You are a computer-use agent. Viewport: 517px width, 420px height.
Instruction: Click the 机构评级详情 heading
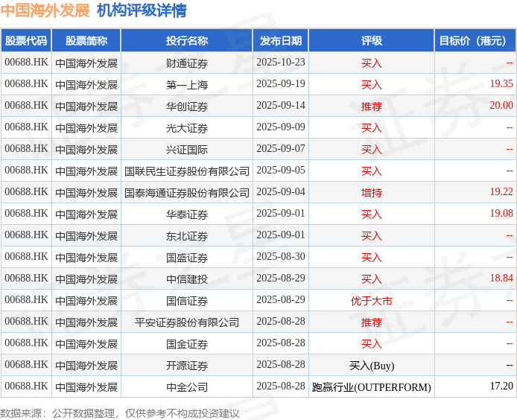coord(142,10)
